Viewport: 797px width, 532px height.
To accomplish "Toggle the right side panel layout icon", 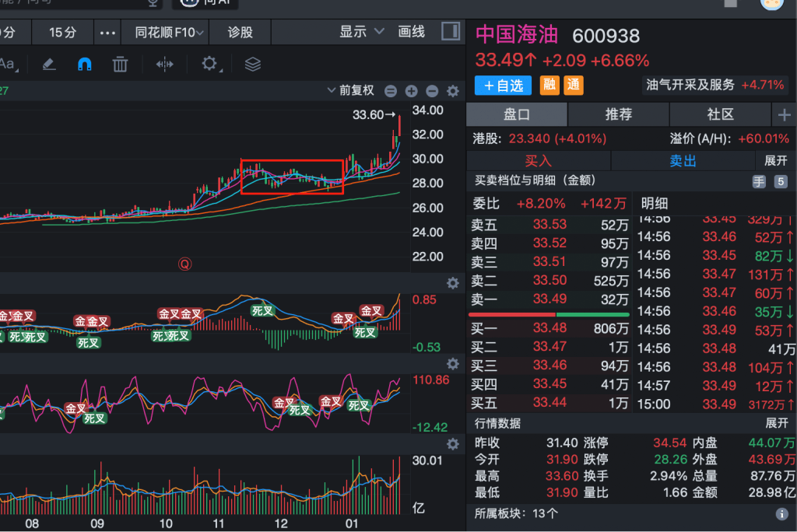I will 450,31.
